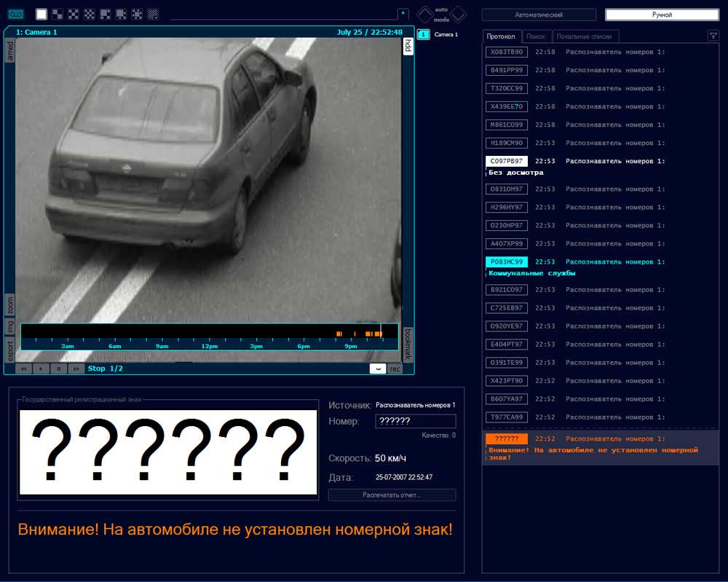Screen dimensions: 728x582
Task: Enable Автоматический mode
Action: (x=539, y=15)
